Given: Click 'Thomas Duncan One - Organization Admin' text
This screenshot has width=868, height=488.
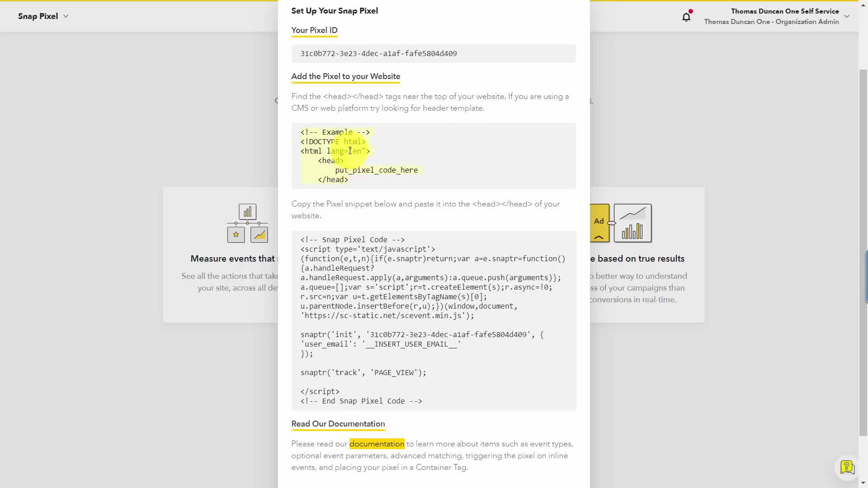Looking at the screenshot, I should (771, 22).
